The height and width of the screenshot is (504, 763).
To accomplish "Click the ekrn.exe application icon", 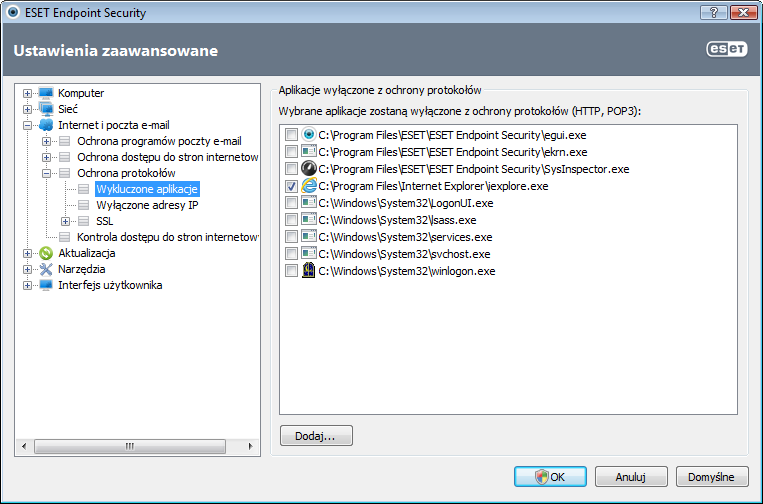I will coord(309,151).
